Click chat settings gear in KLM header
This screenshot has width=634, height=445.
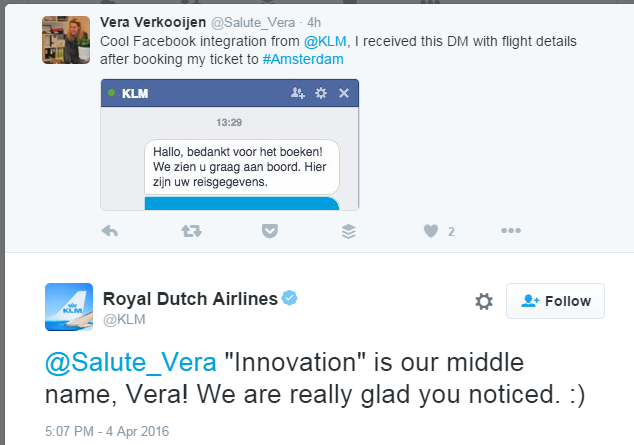point(321,93)
